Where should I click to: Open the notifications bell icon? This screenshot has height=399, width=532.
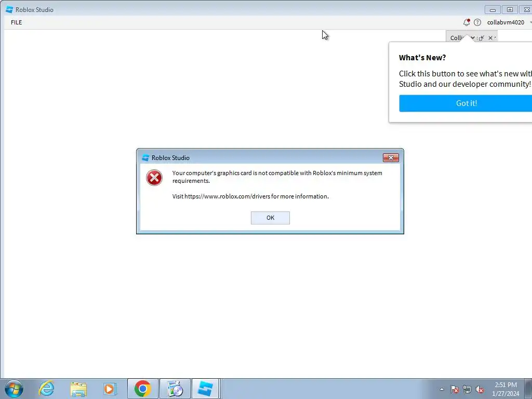point(467,22)
